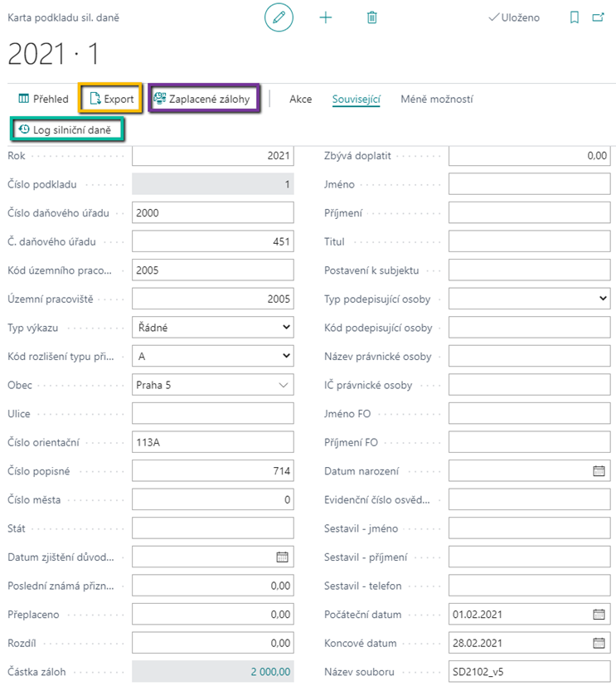
Task: Open Log silniční daně
Action: coord(68,129)
